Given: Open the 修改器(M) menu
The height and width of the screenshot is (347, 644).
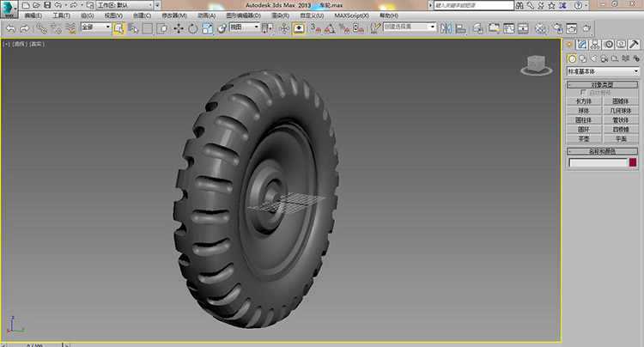Looking at the screenshot, I should pyautogui.click(x=173, y=15).
